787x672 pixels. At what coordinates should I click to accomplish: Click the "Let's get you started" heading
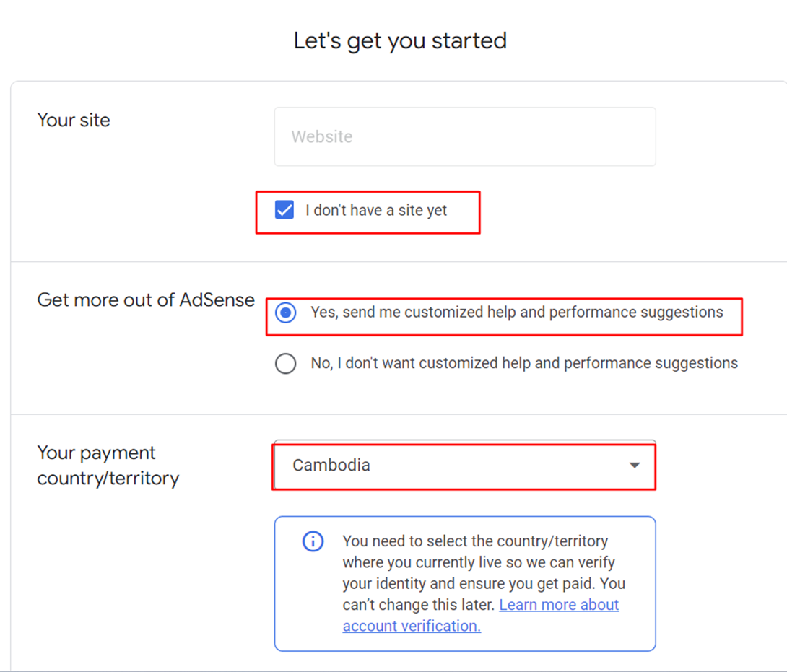point(400,40)
